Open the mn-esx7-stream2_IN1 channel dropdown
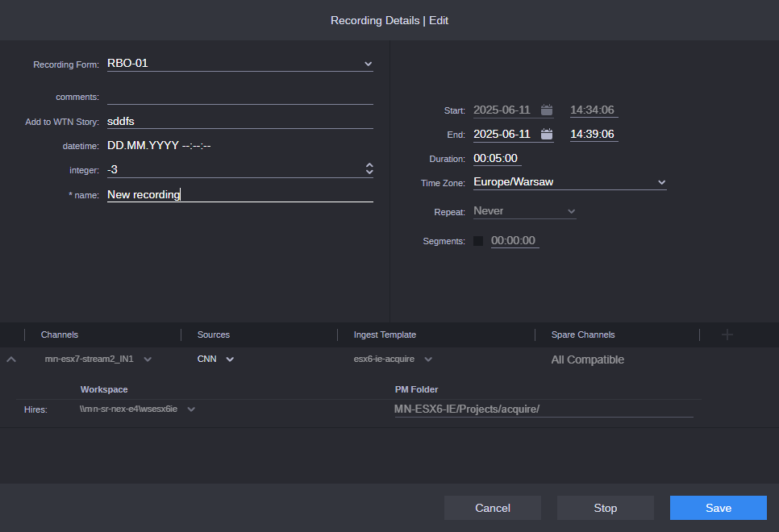The width and height of the screenshot is (779, 532). (148, 360)
